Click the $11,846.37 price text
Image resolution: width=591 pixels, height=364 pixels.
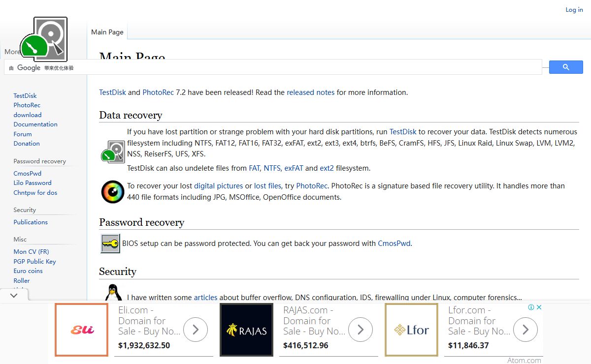coord(469,346)
